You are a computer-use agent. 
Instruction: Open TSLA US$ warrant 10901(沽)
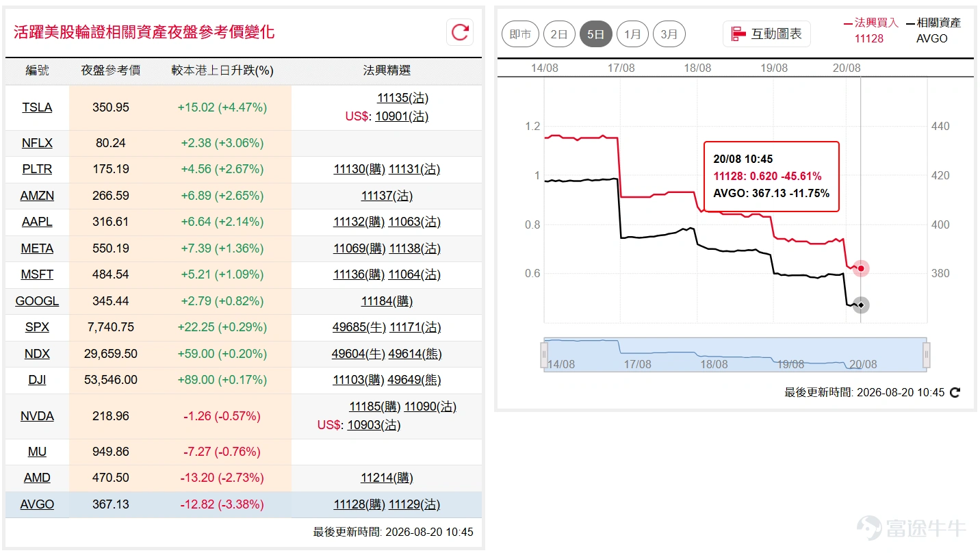(402, 116)
